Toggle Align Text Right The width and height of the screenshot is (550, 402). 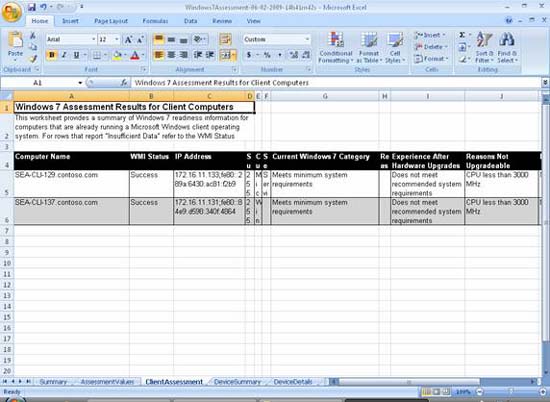tap(183, 55)
